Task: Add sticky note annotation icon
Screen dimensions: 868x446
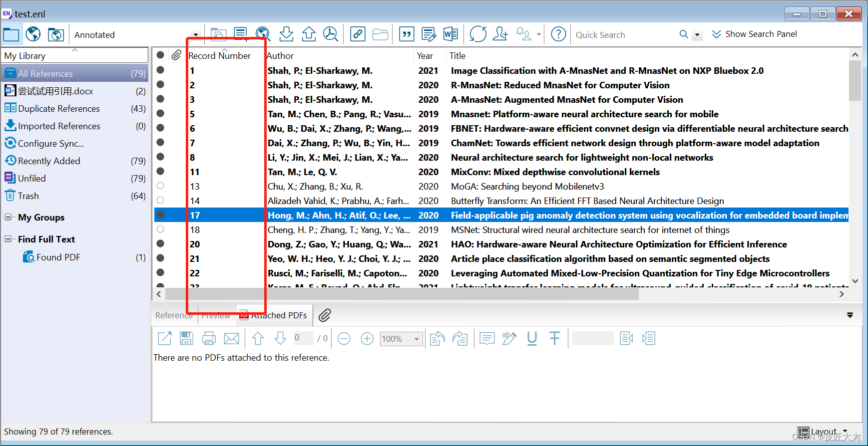Action: pyautogui.click(x=487, y=339)
